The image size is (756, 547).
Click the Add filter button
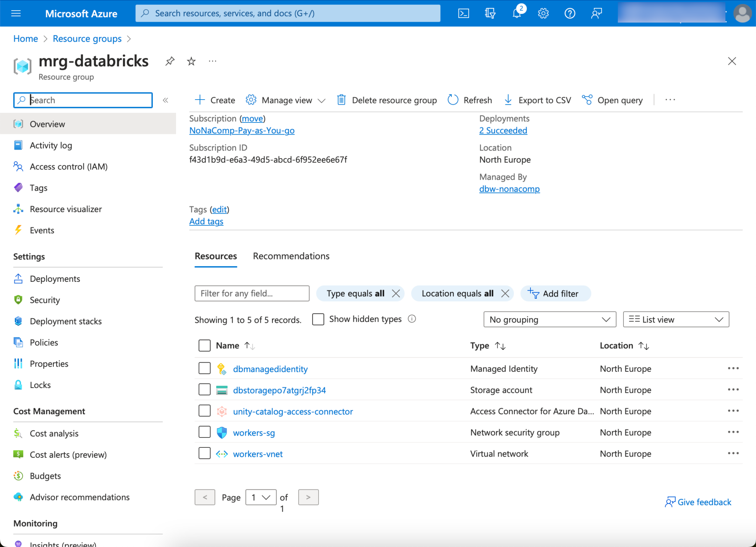555,294
